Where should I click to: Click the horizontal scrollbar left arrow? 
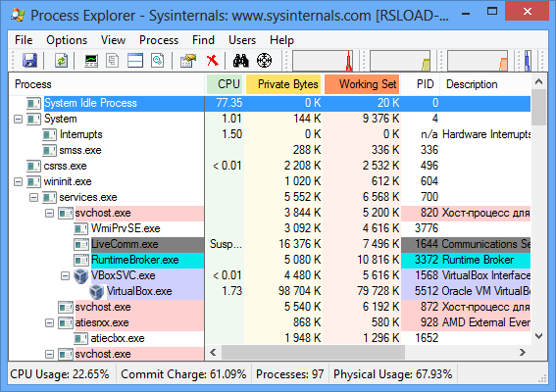213,353
